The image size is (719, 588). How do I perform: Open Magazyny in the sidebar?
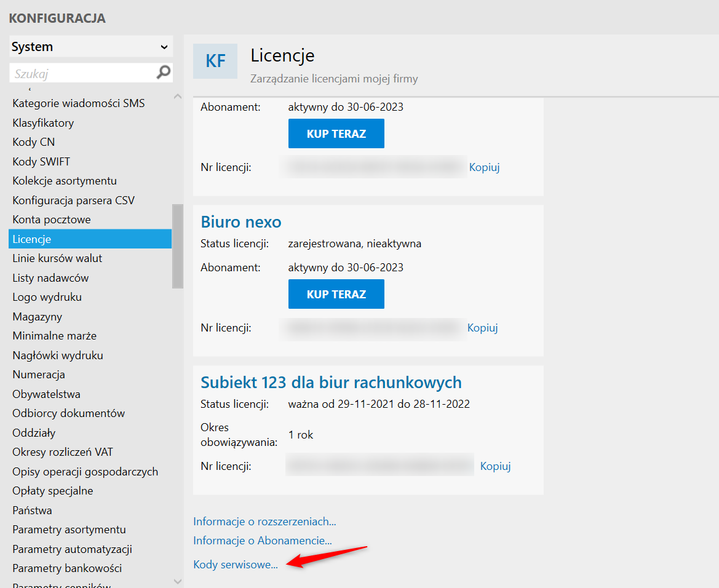pyautogui.click(x=38, y=317)
